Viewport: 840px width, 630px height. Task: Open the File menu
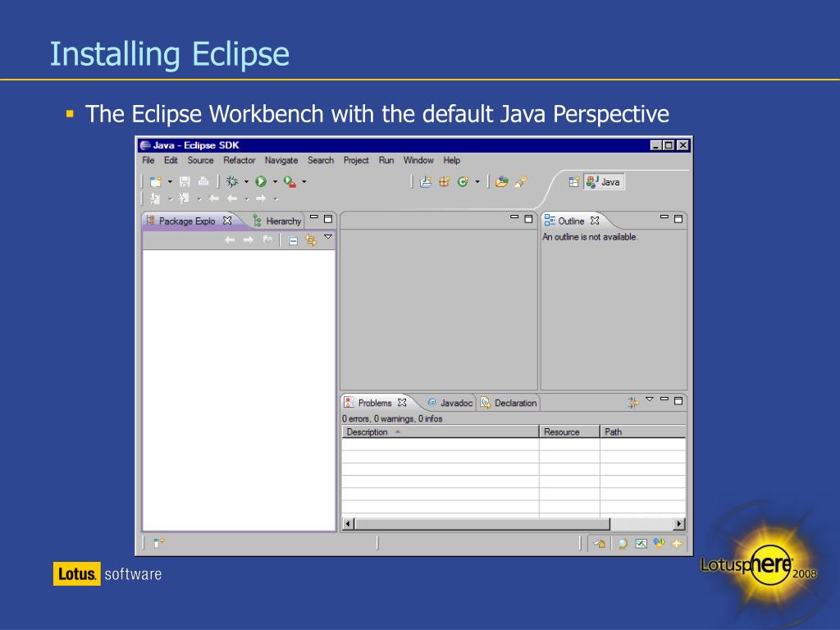[x=148, y=160]
